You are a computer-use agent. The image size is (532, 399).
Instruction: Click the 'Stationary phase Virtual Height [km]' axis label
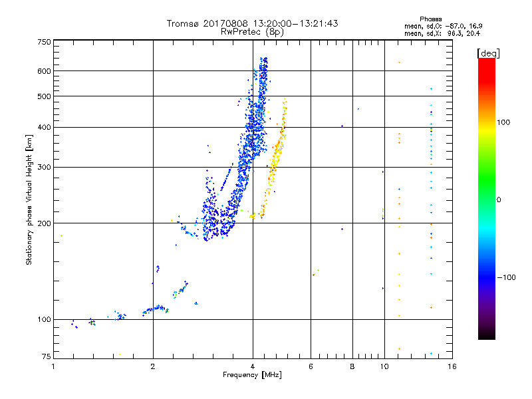(29, 199)
